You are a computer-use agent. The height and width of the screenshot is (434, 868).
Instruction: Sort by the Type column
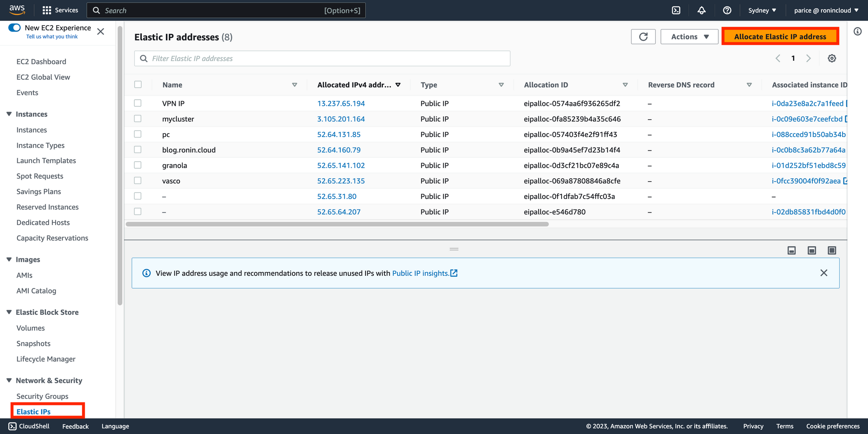(x=501, y=85)
